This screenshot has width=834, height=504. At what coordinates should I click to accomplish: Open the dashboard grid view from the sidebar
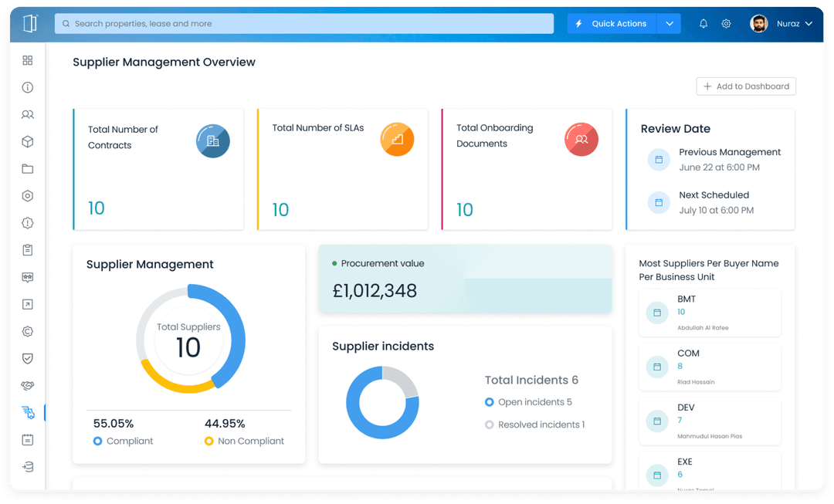tap(28, 60)
